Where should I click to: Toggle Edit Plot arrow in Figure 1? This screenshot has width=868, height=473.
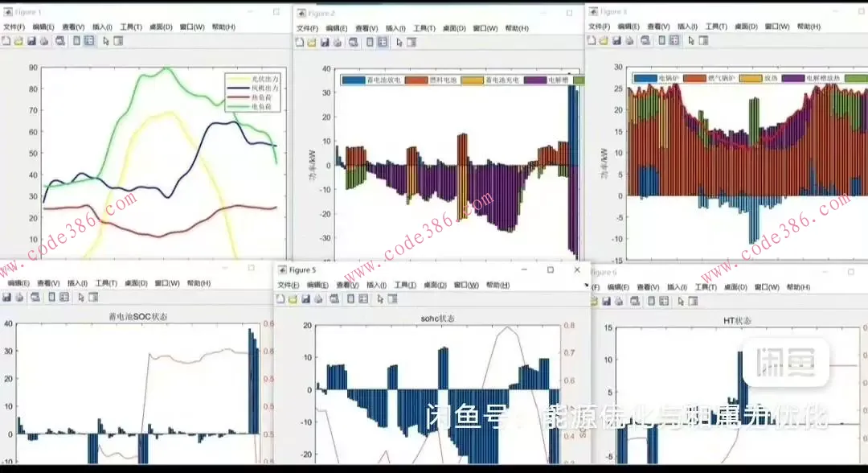point(106,41)
